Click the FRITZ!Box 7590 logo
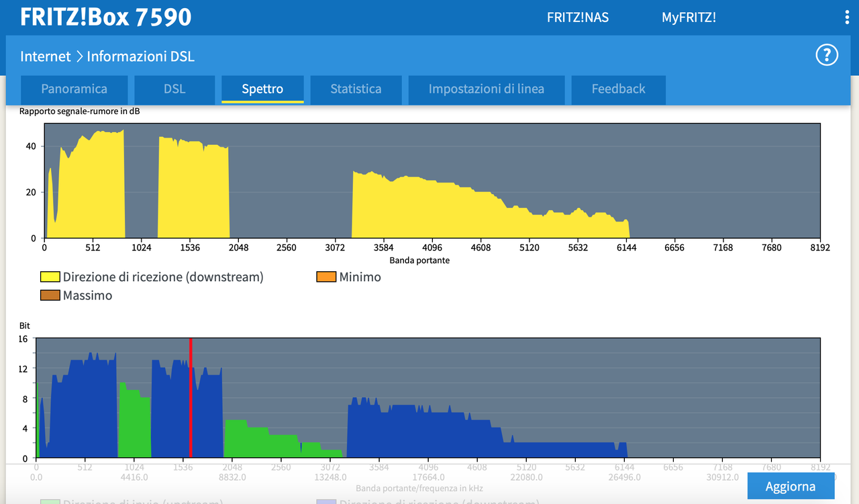Screen dimensions: 859x504 [x=106, y=17]
